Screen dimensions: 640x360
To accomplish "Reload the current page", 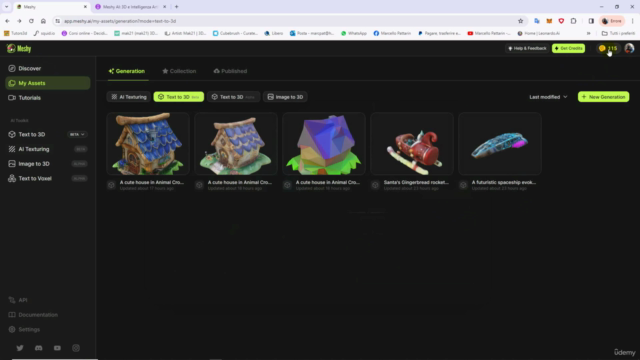I will (x=31, y=21).
